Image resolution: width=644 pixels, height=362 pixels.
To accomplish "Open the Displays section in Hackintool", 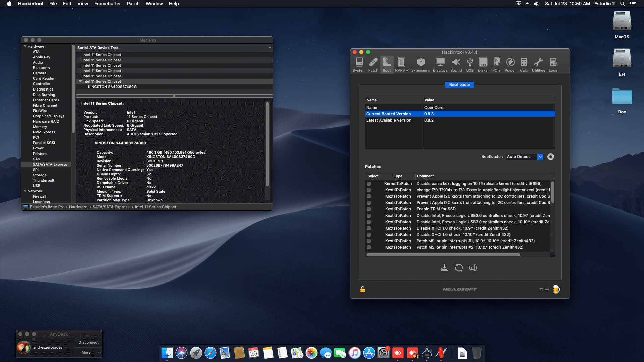I will (x=440, y=65).
